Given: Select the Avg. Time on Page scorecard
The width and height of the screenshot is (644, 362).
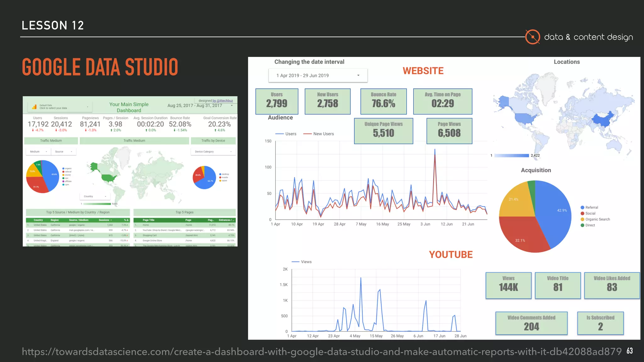Looking at the screenshot, I should (443, 101).
